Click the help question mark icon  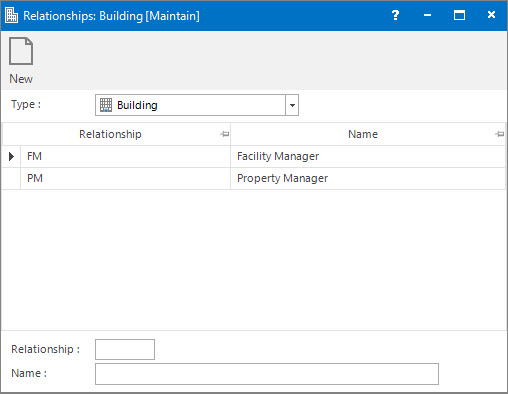pyautogui.click(x=395, y=15)
